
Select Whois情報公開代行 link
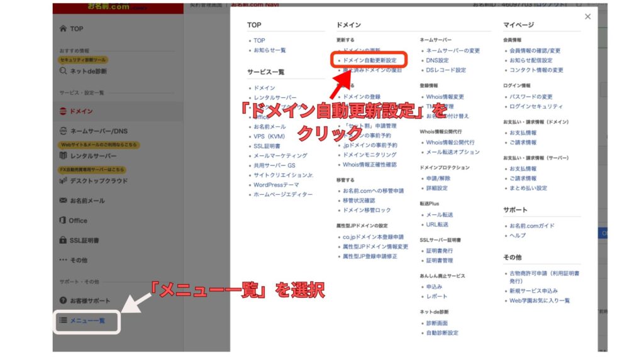click(450, 143)
